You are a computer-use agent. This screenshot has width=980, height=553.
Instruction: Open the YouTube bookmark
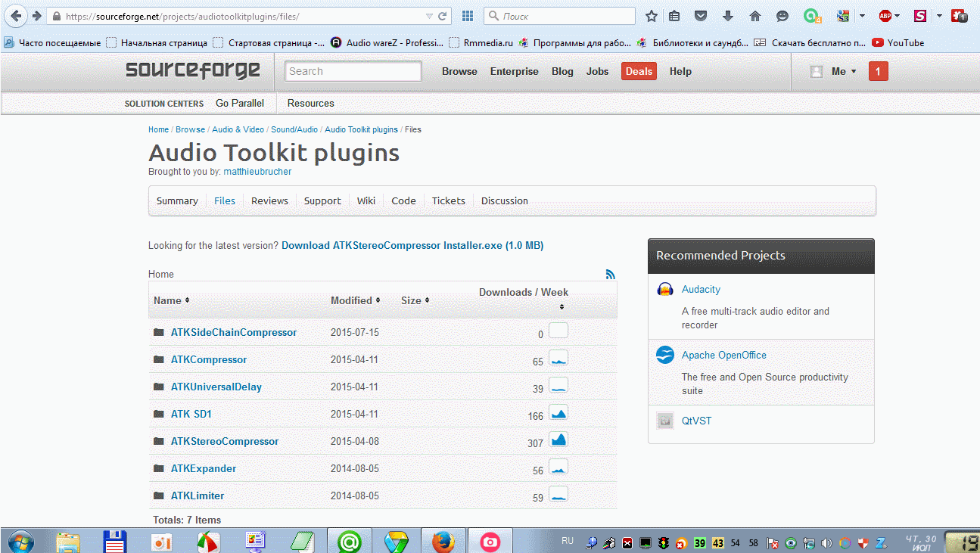898,43
